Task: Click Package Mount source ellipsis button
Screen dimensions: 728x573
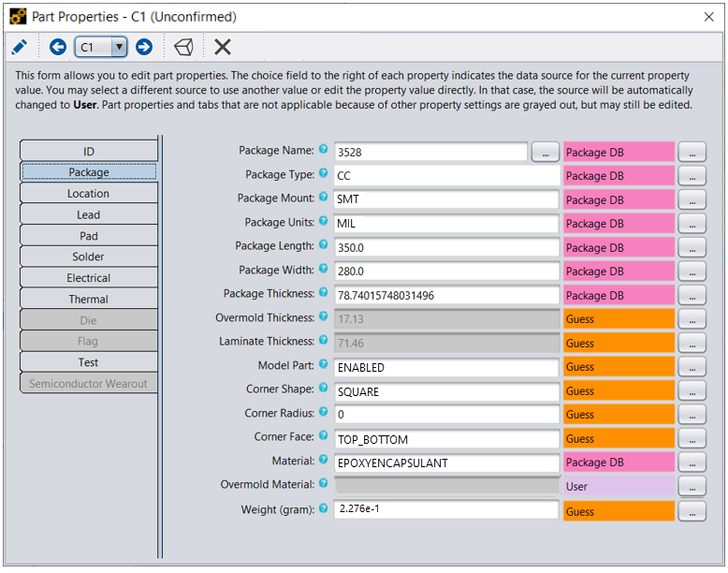Action: (x=692, y=199)
